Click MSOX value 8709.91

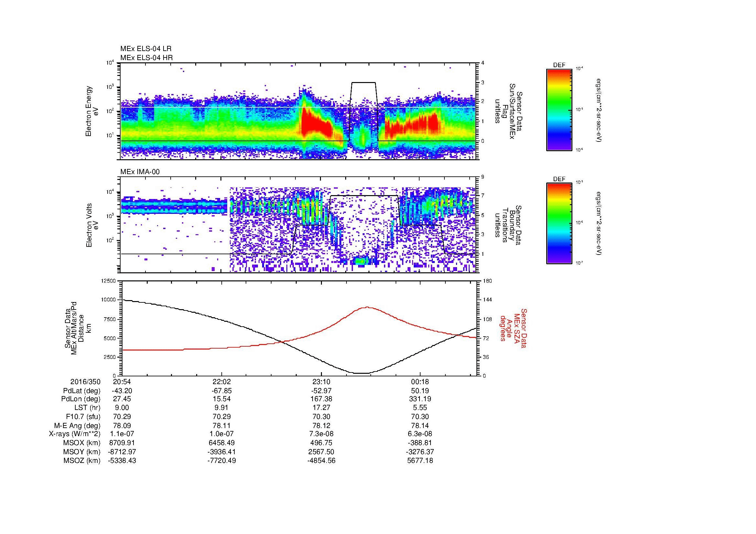click(x=122, y=443)
